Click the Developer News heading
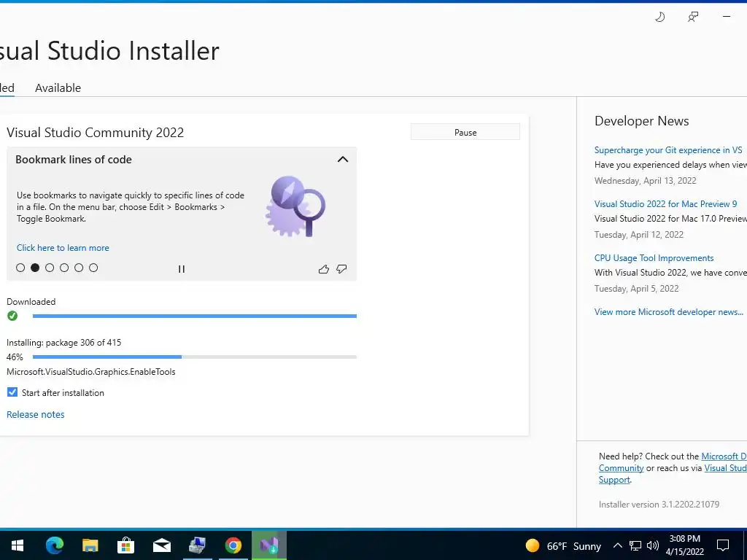 click(x=642, y=121)
